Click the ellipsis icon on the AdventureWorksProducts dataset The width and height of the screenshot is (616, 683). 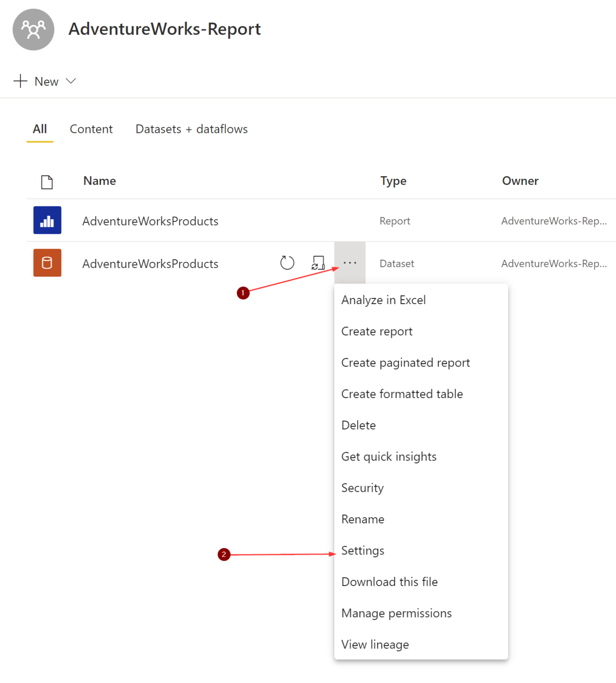[x=350, y=262]
